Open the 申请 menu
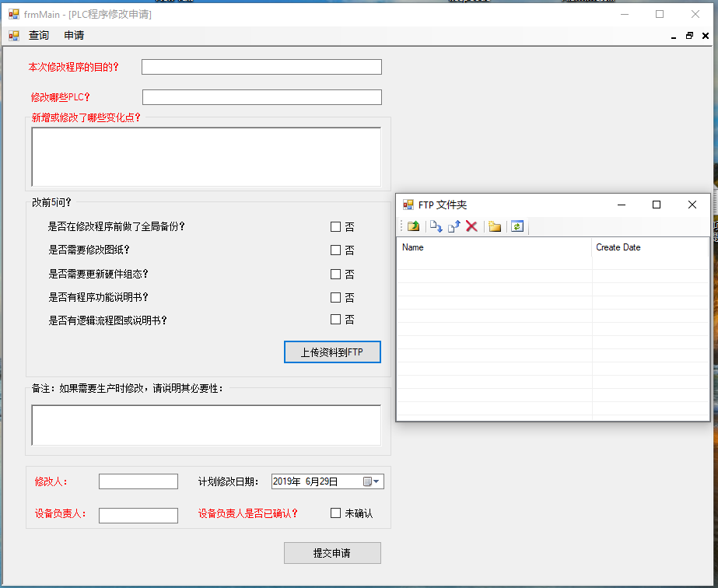This screenshot has width=718, height=588. tap(74, 36)
